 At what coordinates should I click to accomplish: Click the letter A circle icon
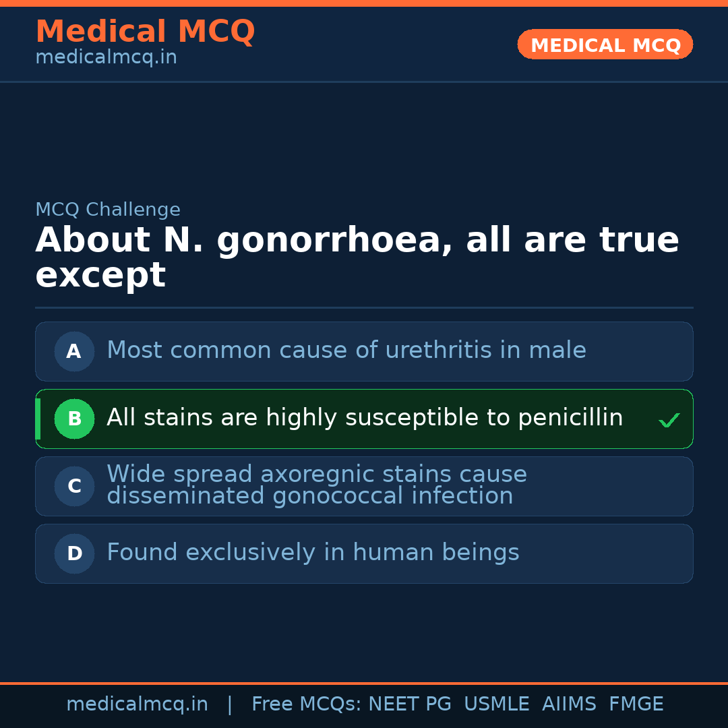[x=74, y=351]
